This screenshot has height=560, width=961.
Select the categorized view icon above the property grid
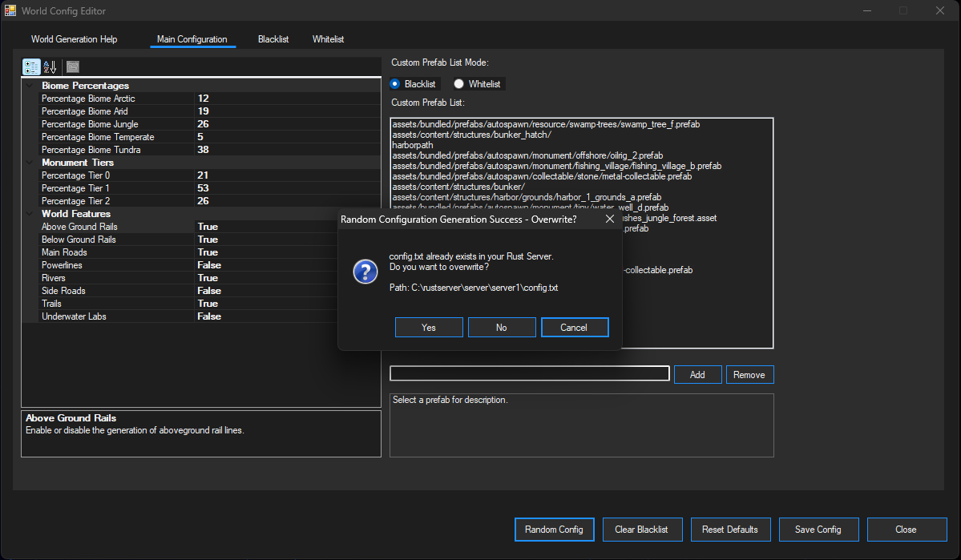coord(30,66)
